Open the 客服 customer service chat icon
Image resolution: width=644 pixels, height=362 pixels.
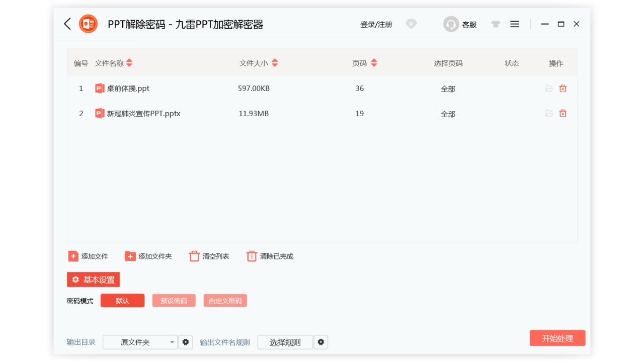click(451, 24)
